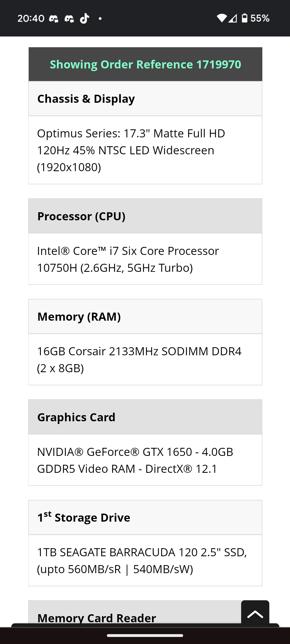The image size is (290, 644).
Task: Tap the home gesture bar at bottom
Action: [145, 635]
